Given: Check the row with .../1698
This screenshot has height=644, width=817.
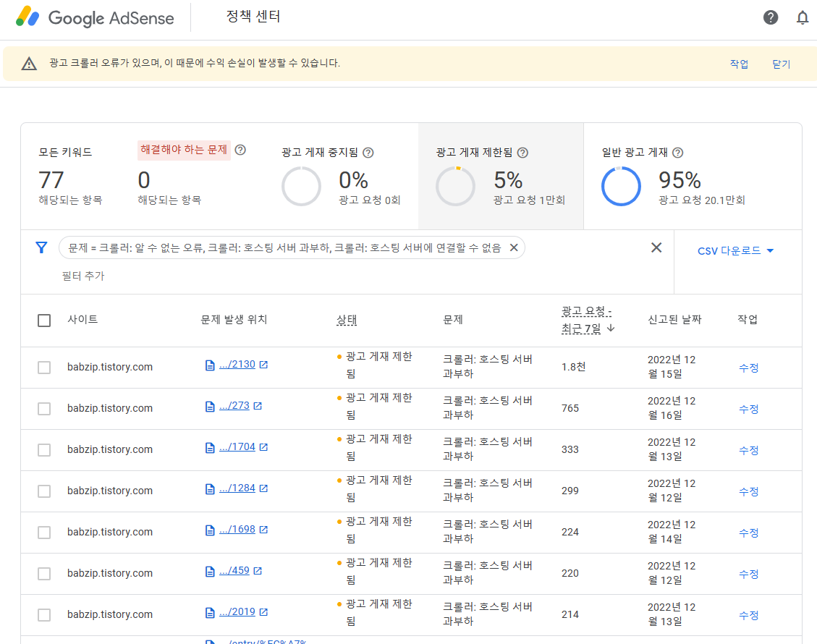Looking at the screenshot, I should pyautogui.click(x=44, y=533).
